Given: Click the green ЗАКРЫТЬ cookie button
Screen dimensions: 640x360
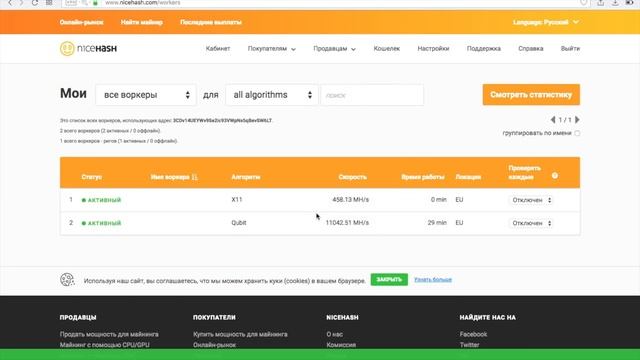Looking at the screenshot, I should coord(389,280).
